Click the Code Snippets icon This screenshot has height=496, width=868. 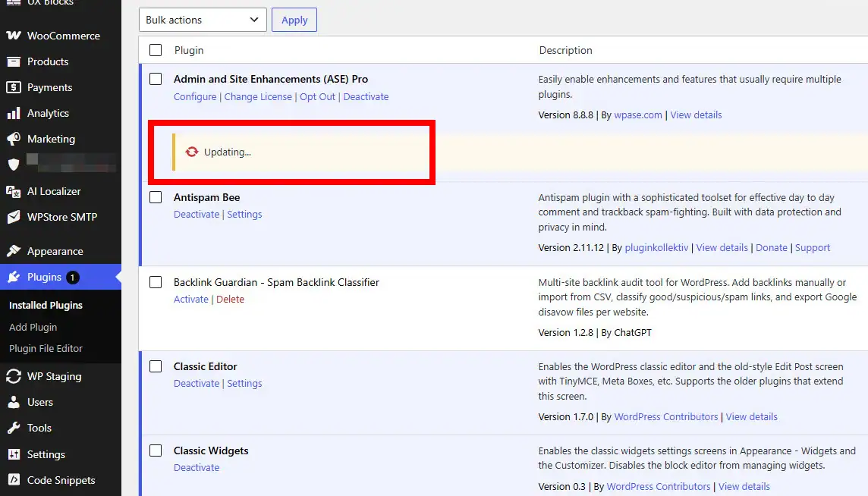[x=14, y=480]
